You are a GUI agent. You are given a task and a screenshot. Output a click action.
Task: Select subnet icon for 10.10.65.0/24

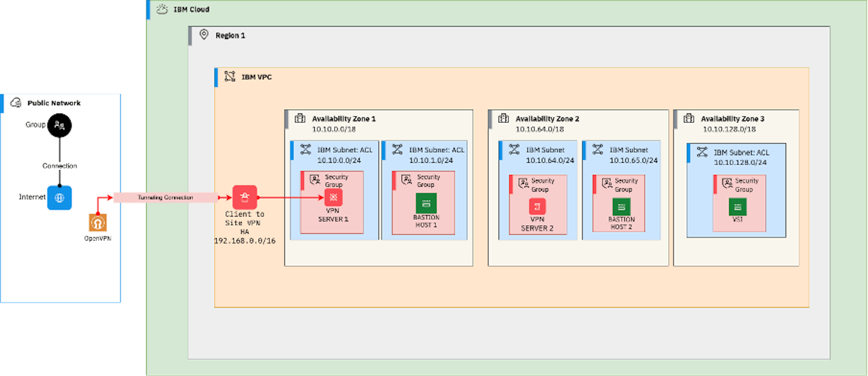(598, 149)
